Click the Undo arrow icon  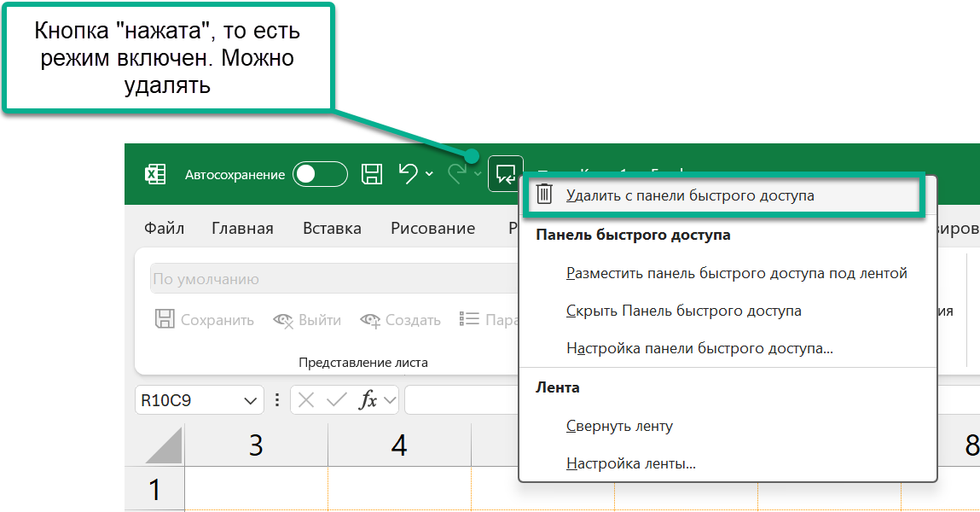tap(409, 174)
